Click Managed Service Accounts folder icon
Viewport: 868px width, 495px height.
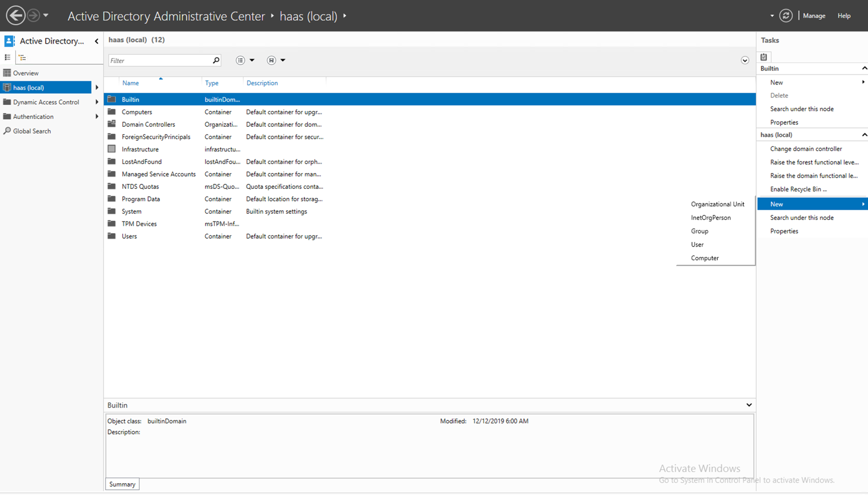[112, 174]
